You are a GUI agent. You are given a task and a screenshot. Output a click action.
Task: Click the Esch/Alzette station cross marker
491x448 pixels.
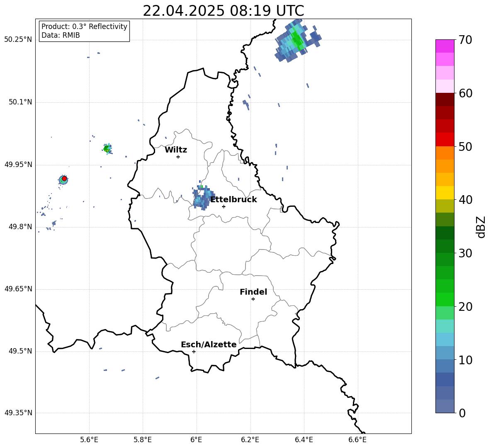(x=194, y=351)
